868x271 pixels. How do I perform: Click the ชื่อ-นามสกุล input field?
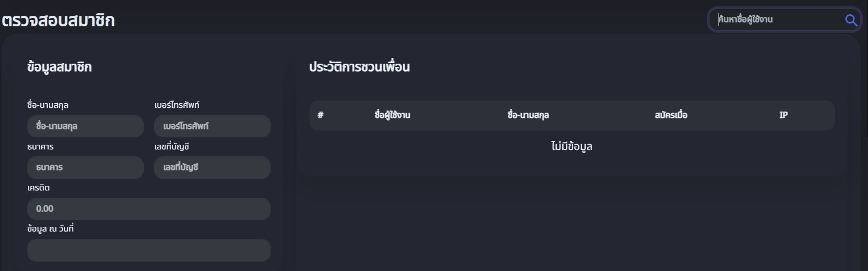point(85,126)
